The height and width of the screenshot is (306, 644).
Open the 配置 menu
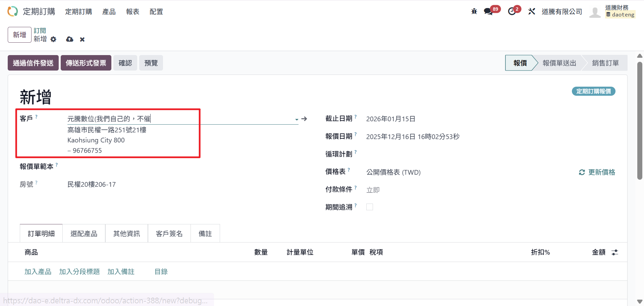click(x=156, y=12)
